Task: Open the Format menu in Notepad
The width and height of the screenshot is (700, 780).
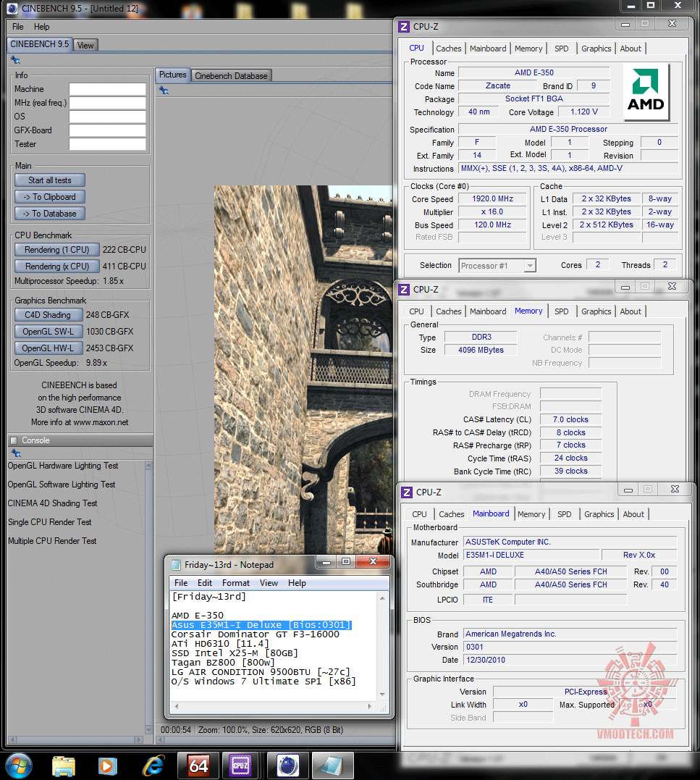Action: tap(236, 583)
